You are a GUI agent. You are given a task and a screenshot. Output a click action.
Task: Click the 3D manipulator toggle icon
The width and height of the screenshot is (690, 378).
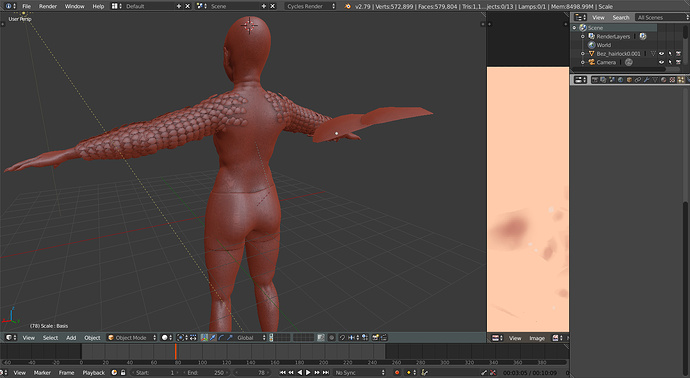tap(204, 338)
